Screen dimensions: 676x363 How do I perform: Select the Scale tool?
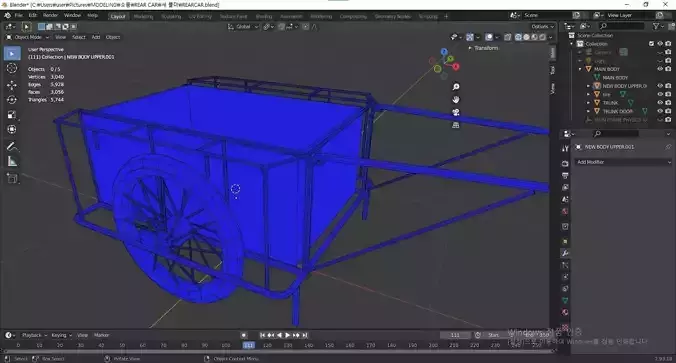pos(12,115)
